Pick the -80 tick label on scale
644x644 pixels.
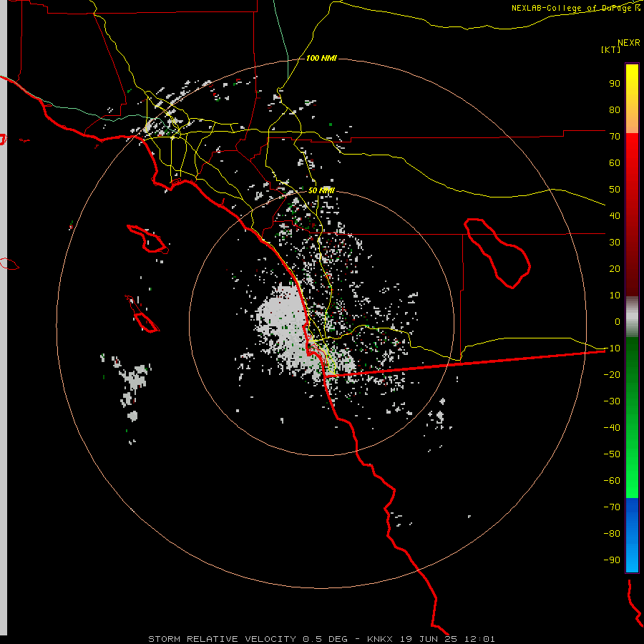pos(612,534)
